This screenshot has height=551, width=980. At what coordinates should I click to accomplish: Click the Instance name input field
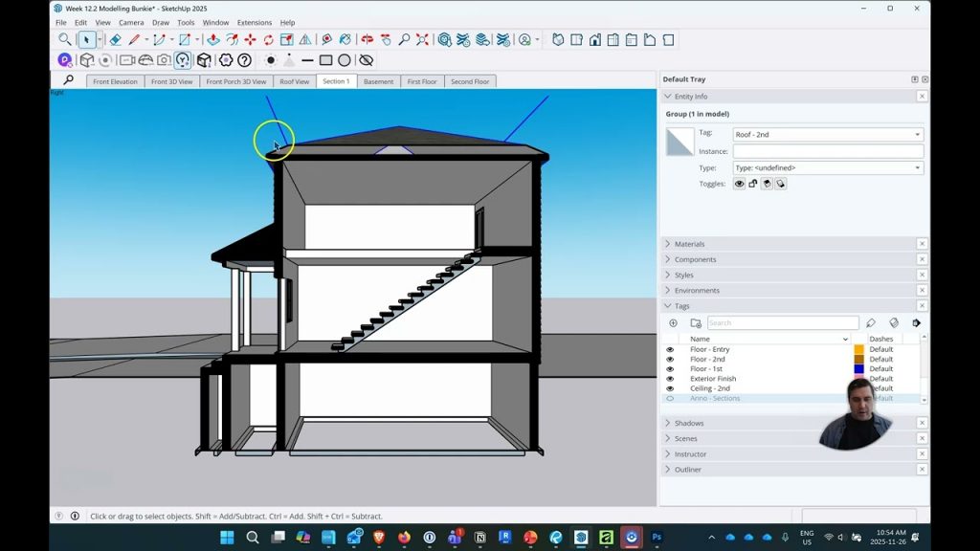[x=828, y=151]
